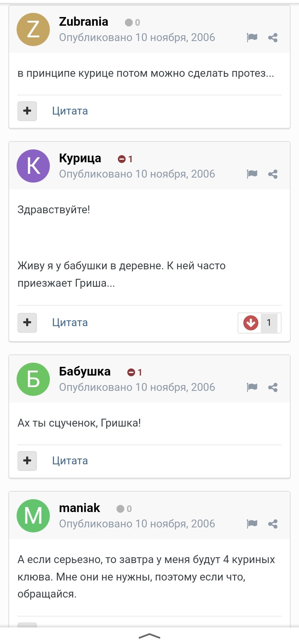
Task: Click Цитата under Zubrania's post
Action: tap(70, 111)
